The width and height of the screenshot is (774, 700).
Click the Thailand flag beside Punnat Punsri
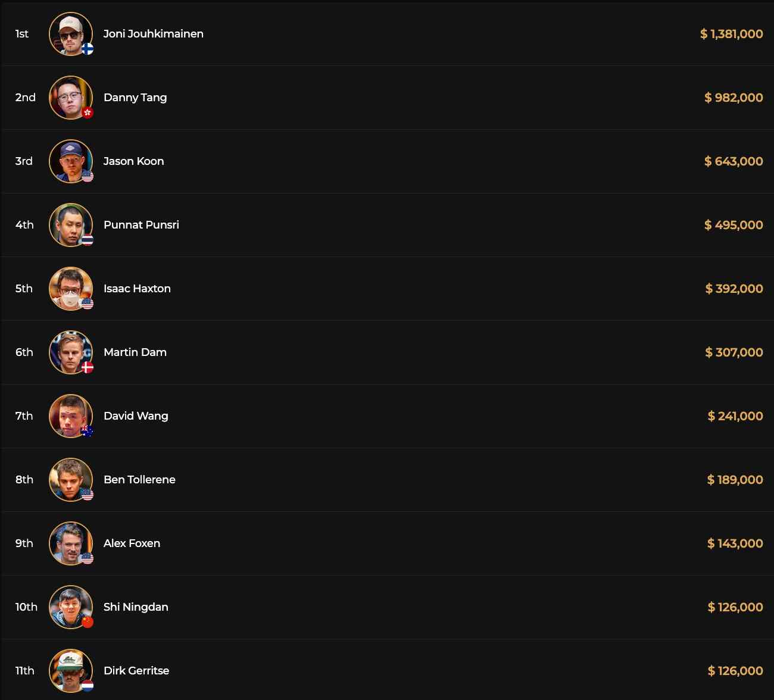tap(88, 240)
